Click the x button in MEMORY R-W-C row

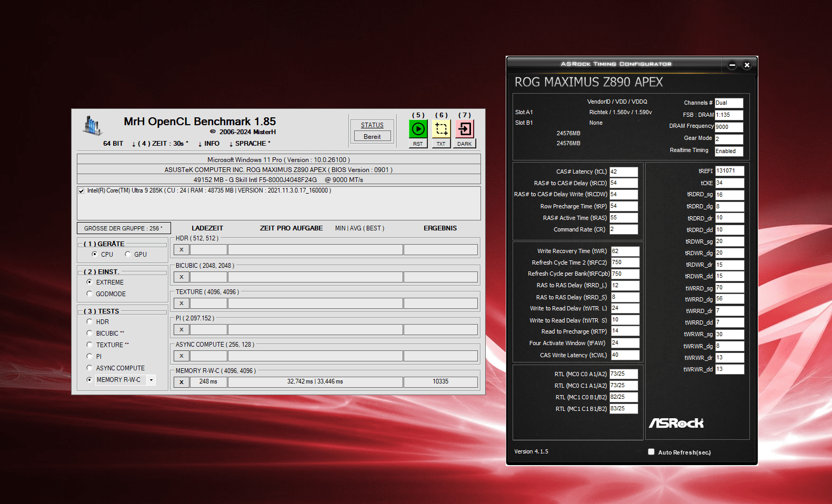click(182, 382)
